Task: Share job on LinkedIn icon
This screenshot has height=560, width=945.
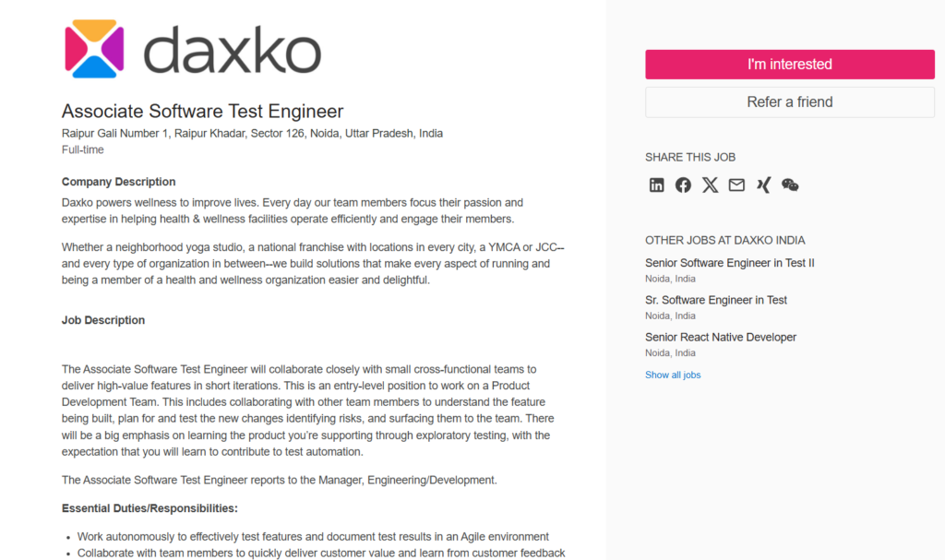Action: pyautogui.click(x=656, y=185)
